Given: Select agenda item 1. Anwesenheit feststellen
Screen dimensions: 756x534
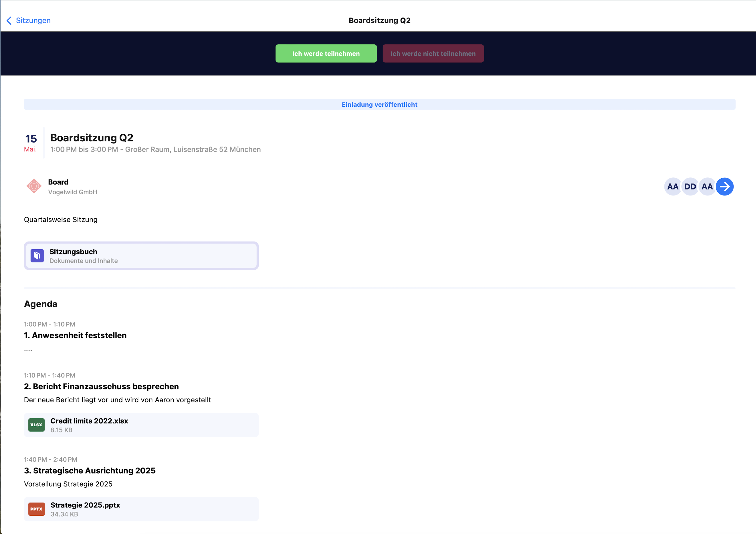Looking at the screenshot, I should coord(75,335).
